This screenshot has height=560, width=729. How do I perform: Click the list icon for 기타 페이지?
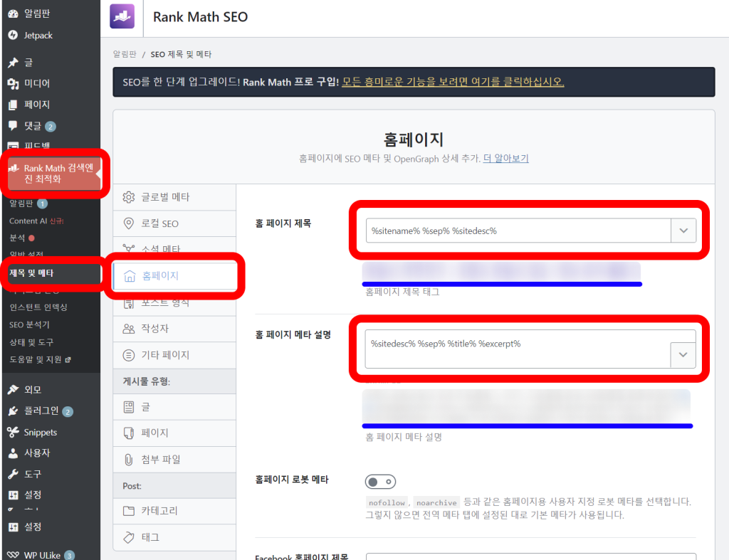click(x=129, y=355)
